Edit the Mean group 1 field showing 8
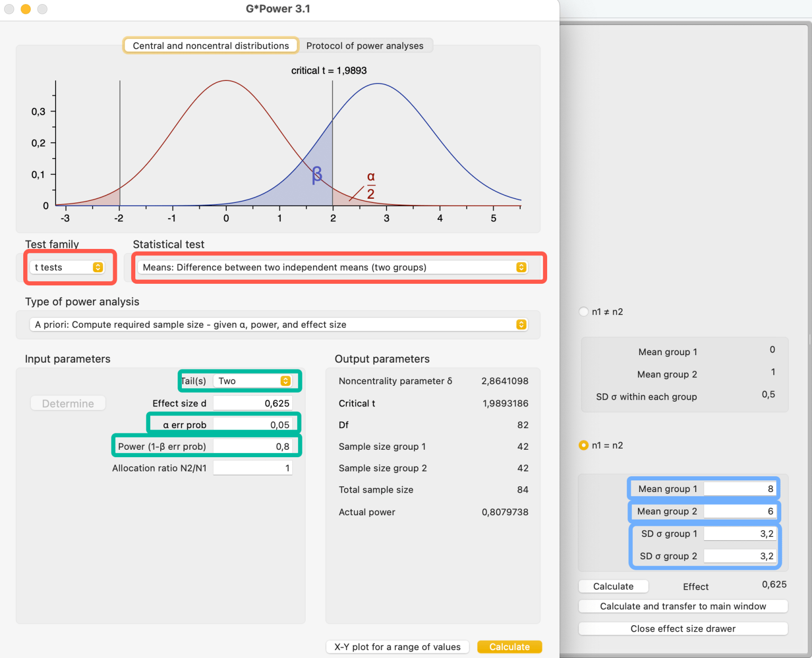812x658 pixels. click(x=740, y=489)
